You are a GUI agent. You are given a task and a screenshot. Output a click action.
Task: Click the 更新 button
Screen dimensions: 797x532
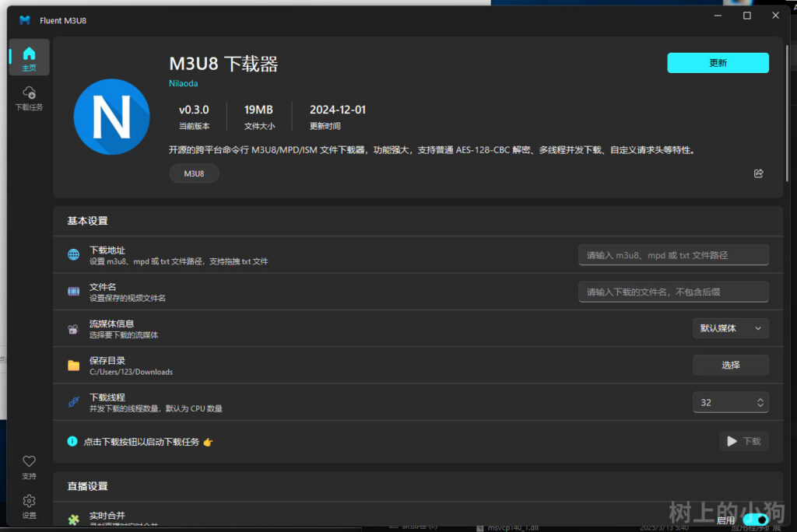tap(717, 63)
